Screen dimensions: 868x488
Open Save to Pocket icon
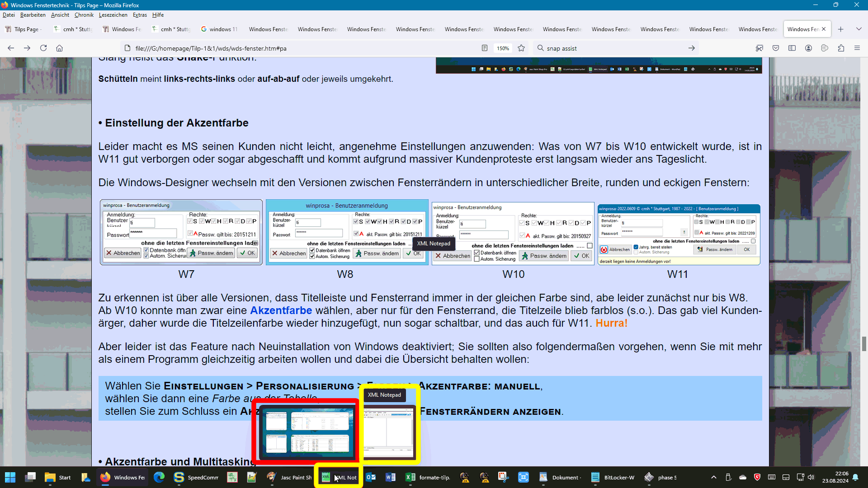tap(776, 48)
